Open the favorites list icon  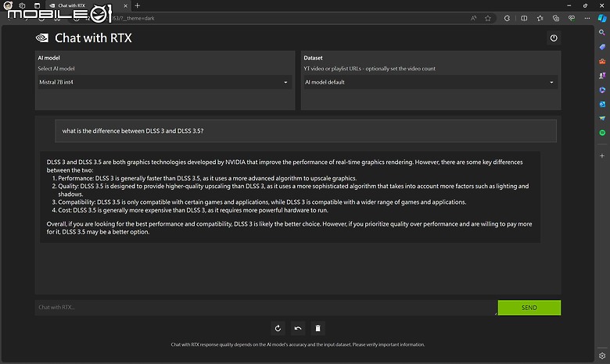click(540, 18)
